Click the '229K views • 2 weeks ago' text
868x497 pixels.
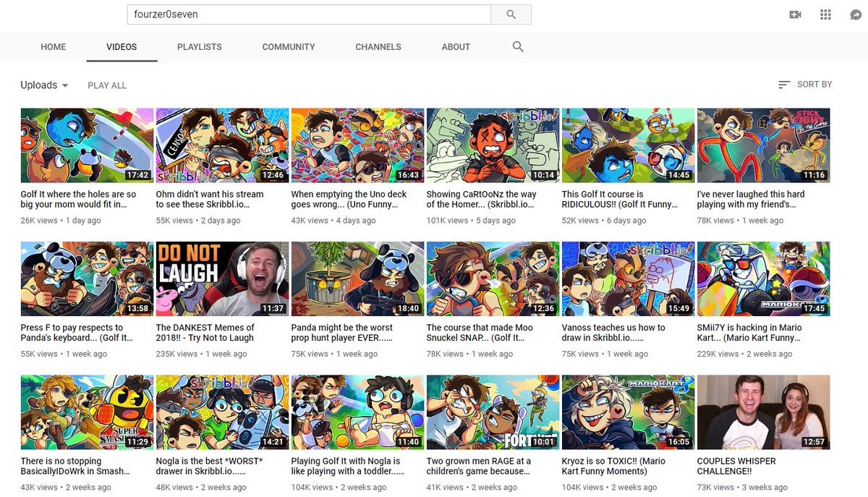pos(745,354)
